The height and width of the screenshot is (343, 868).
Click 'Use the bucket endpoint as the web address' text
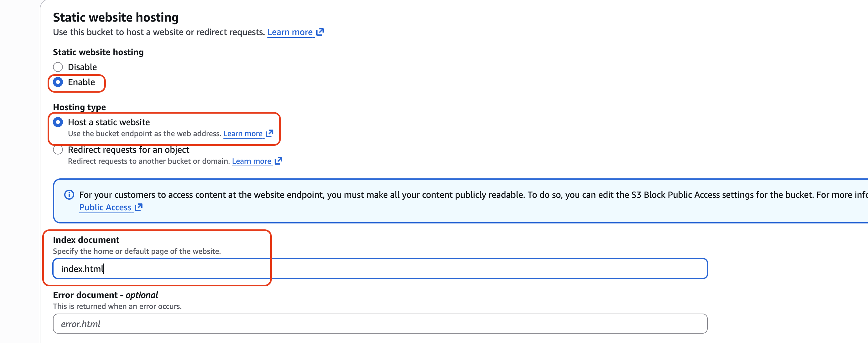coord(144,134)
